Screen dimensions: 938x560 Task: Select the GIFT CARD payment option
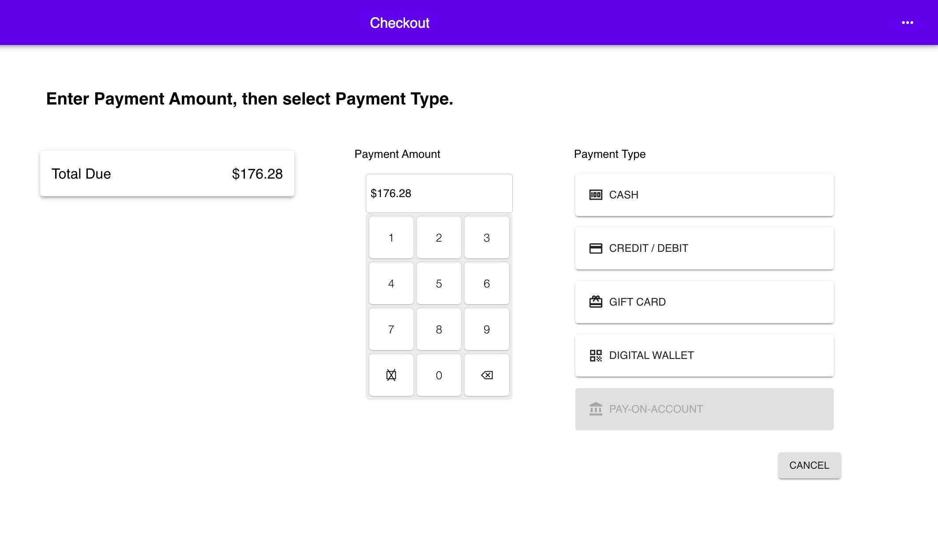[x=704, y=302]
